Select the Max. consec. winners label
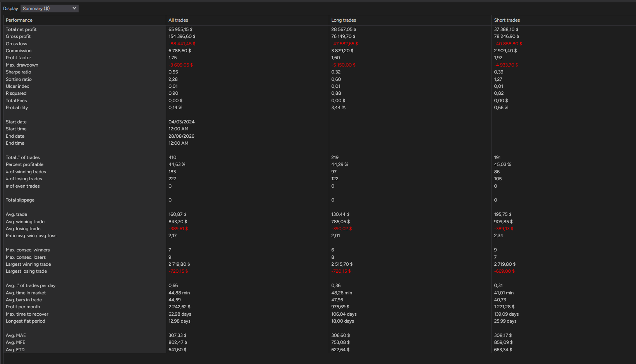Screen dimensions: 636x364 click(28, 250)
